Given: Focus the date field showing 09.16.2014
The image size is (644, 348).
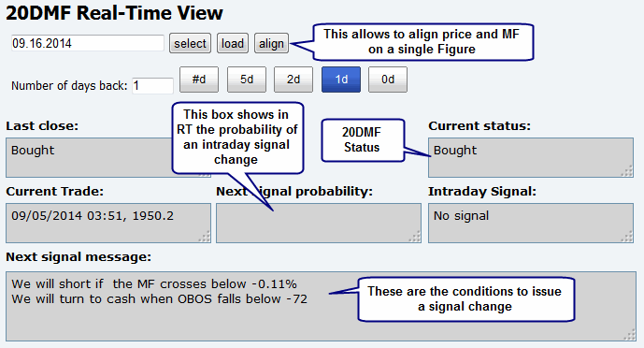Looking at the screenshot, I should click(88, 43).
